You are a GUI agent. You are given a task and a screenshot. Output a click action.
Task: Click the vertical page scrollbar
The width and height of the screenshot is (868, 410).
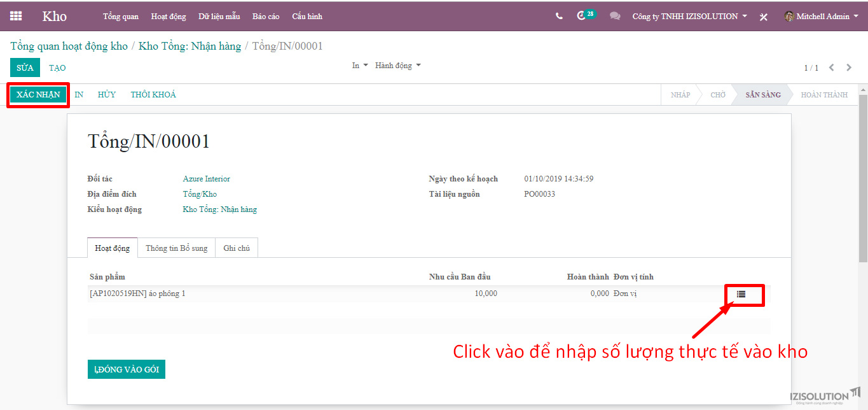pos(863,178)
